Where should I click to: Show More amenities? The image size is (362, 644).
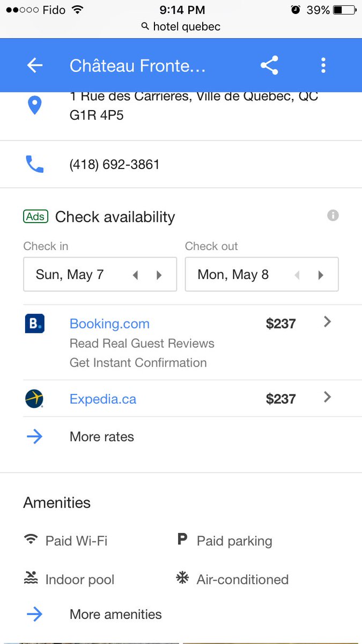[115, 614]
